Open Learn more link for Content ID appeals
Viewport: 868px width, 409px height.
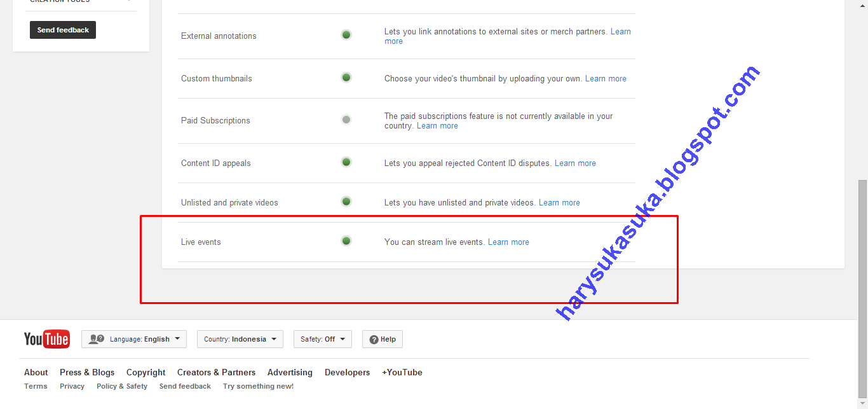coord(575,163)
